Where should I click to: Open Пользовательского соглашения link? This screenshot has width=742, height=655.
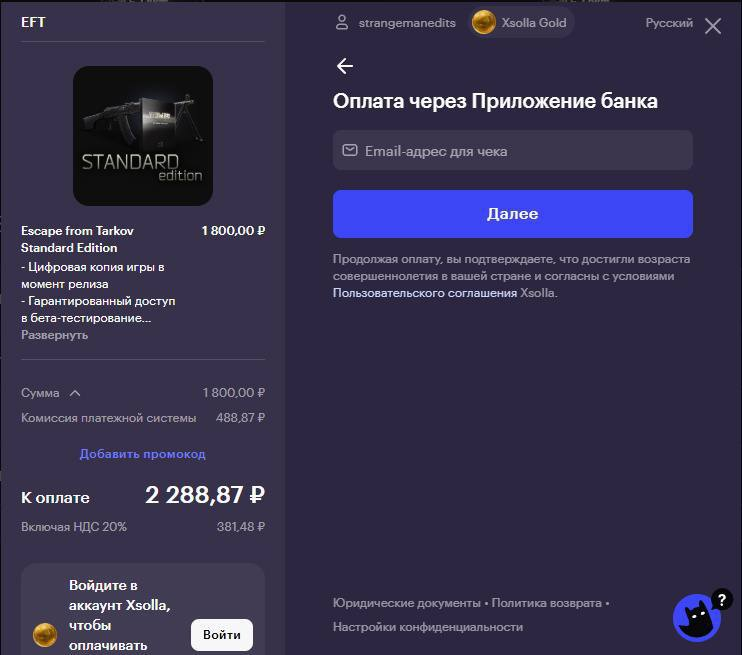(x=424, y=293)
